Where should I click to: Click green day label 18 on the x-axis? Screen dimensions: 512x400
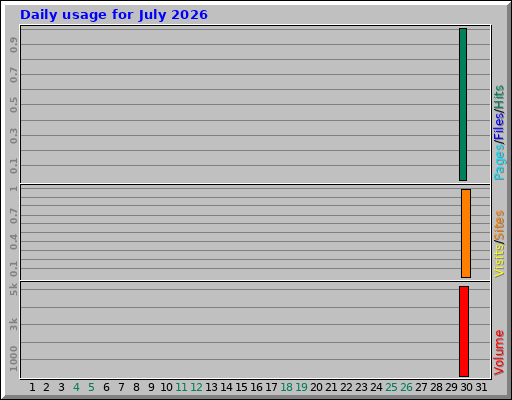(286, 387)
